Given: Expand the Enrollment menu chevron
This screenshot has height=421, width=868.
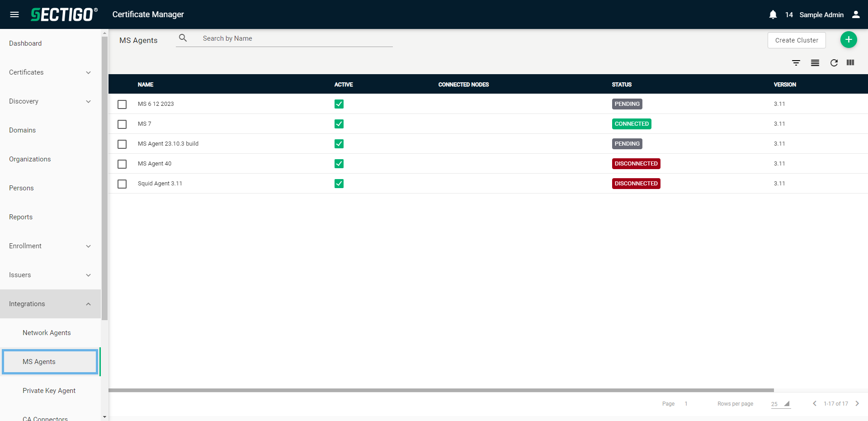Looking at the screenshot, I should tap(89, 246).
